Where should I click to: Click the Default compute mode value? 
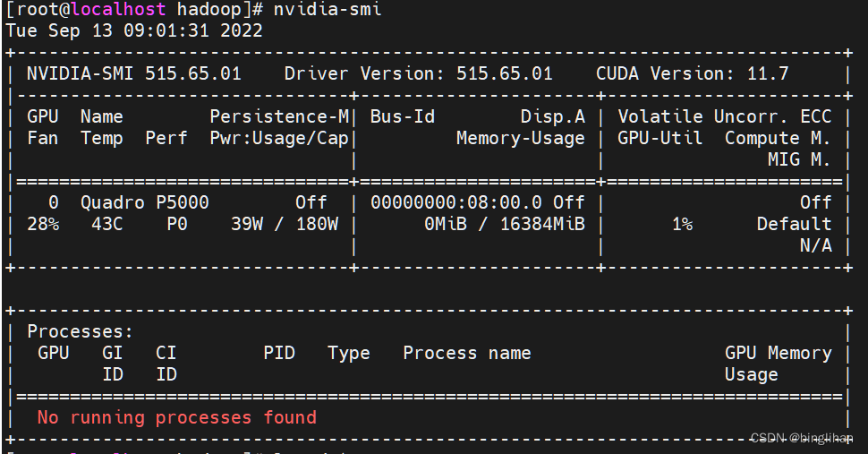tap(794, 224)
